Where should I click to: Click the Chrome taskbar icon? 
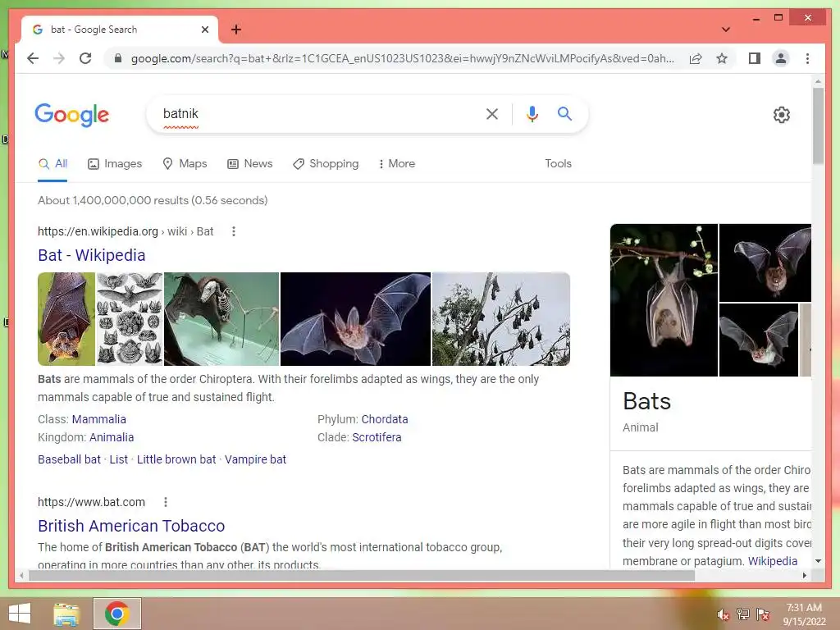[117, 614]
